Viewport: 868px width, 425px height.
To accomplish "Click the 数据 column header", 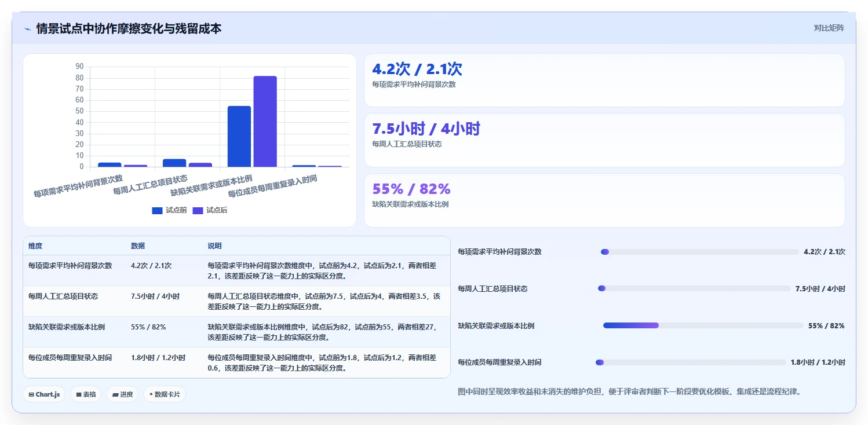I will [x=138, y=246].
